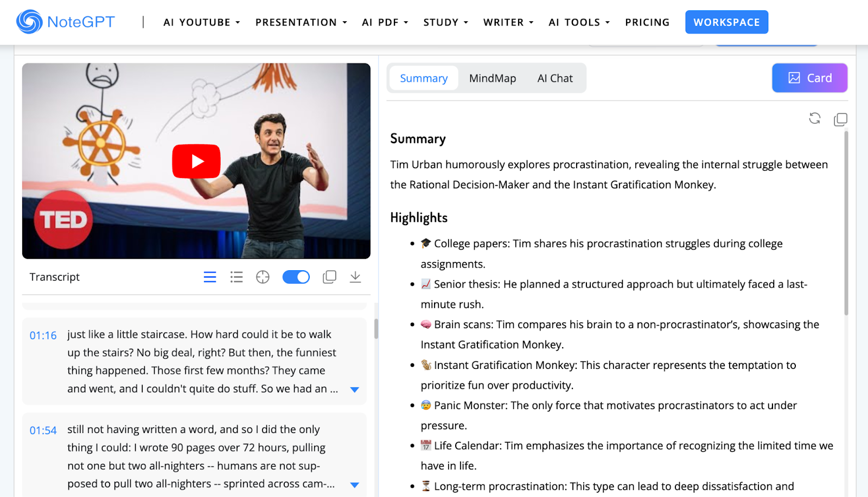Switch transcript to paragraph view icon

210,277
